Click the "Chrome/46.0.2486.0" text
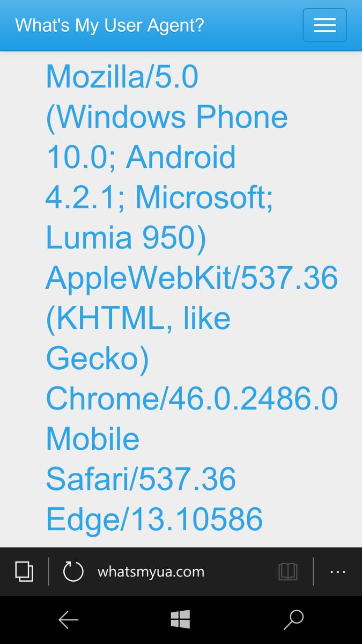362x644 pixels. tap(191, 399)
